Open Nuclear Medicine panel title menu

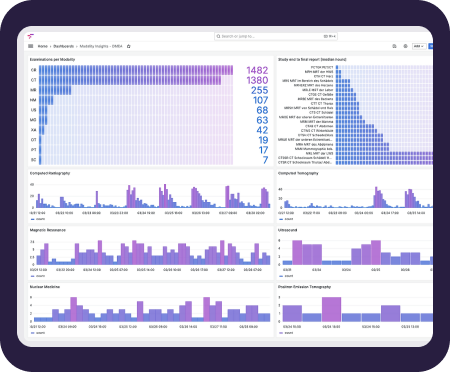click(x=45, y=287)
